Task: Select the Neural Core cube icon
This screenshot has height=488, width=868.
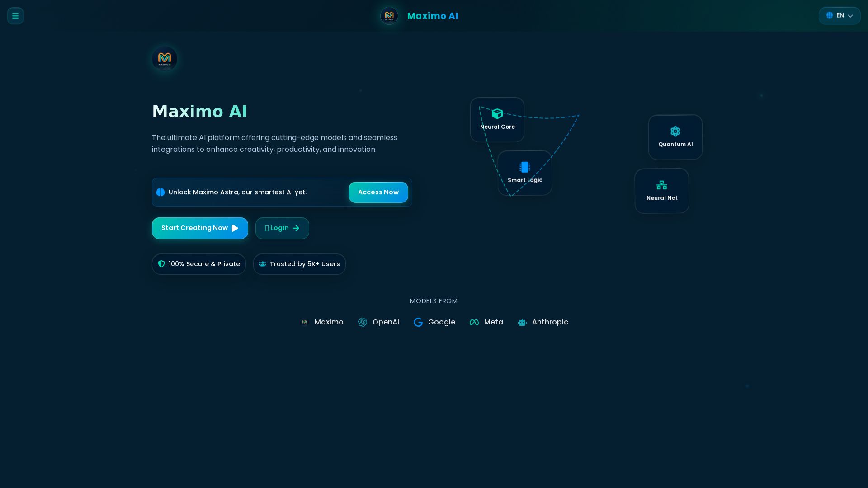Action: [497, 113]
